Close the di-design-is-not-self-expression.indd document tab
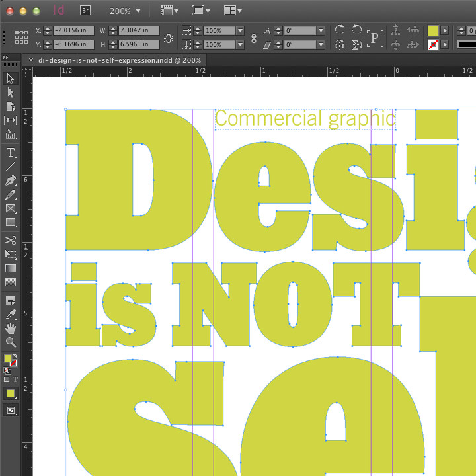The image size is (476, 476). pyautogui.click(x=30, y=60)
